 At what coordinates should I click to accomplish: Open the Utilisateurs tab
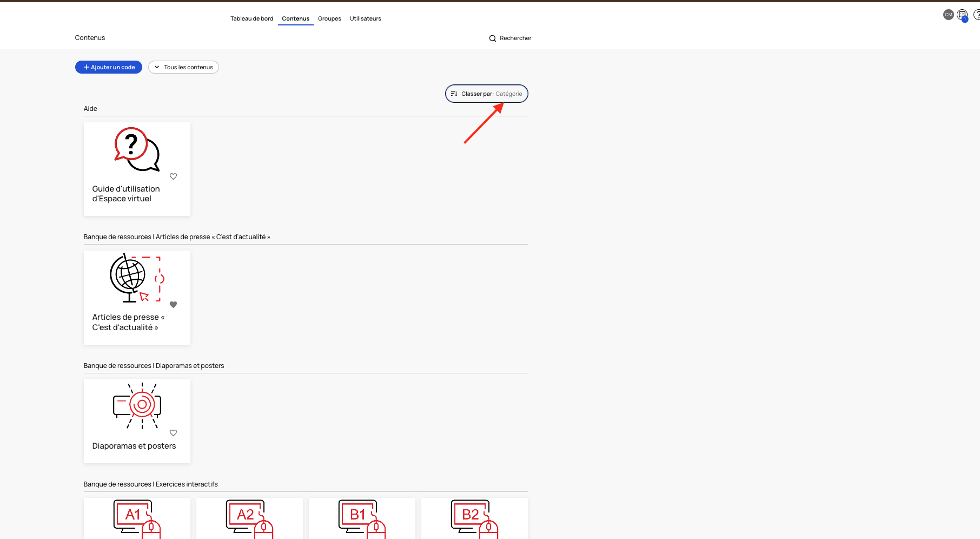click(x=365, y=19)
